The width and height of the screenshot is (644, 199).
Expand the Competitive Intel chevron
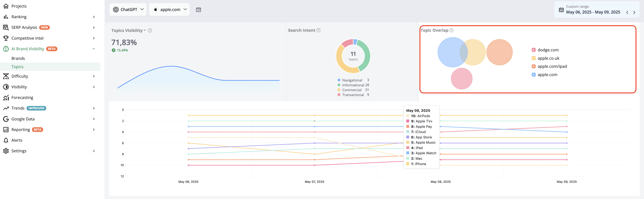pos(94,38)
